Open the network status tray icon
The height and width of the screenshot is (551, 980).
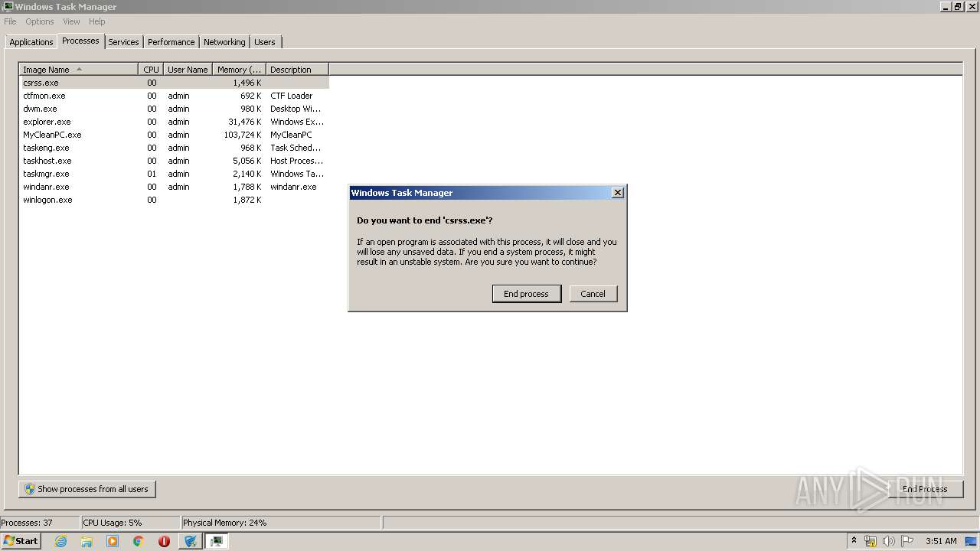[871, 541]
